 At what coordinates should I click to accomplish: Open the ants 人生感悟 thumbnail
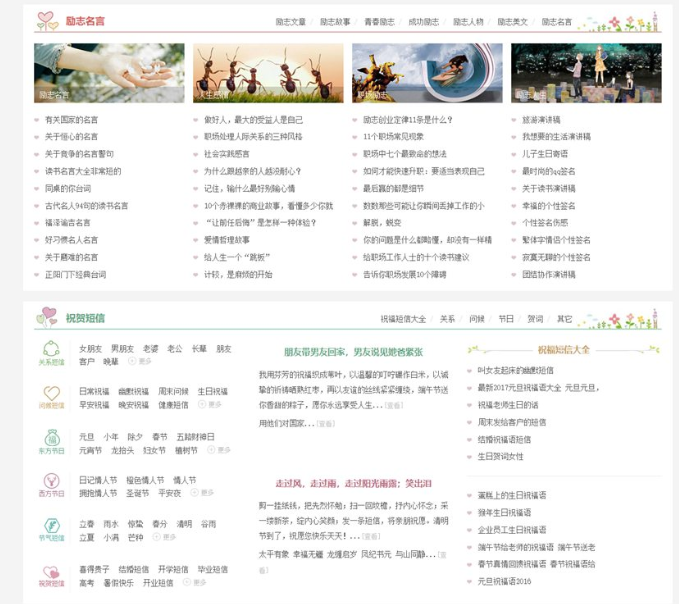[268, 73]
